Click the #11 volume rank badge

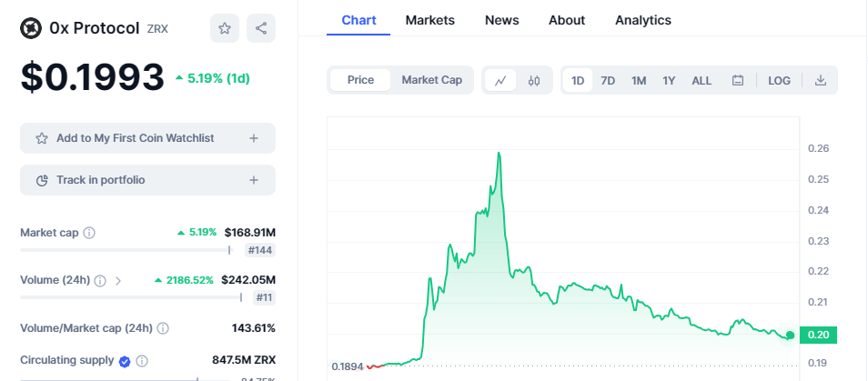264,298
